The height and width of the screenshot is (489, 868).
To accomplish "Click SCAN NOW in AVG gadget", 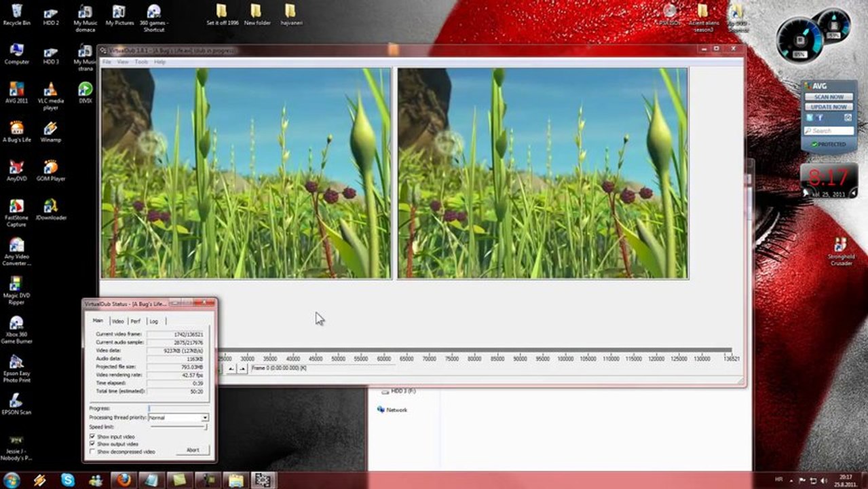I will [829, 97].
